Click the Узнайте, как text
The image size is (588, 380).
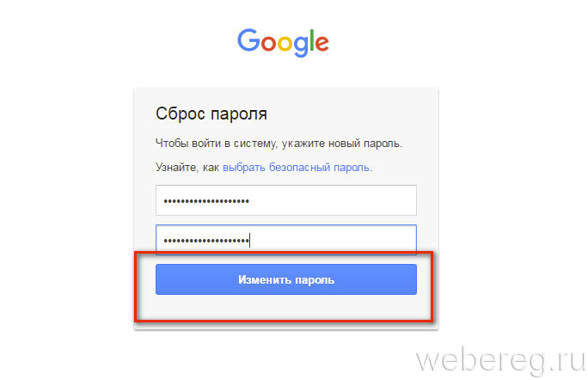coord(187,168)
